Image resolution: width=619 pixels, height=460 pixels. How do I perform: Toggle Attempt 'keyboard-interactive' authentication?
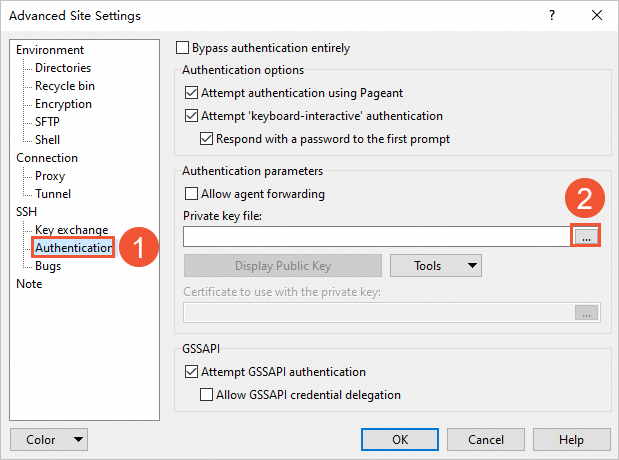191,116
